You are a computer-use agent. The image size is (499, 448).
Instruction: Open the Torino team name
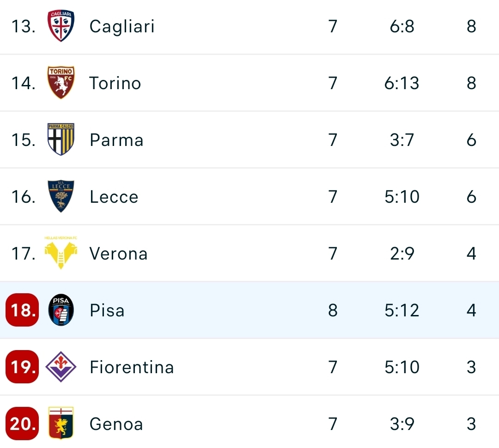click(x=115, y=83)
